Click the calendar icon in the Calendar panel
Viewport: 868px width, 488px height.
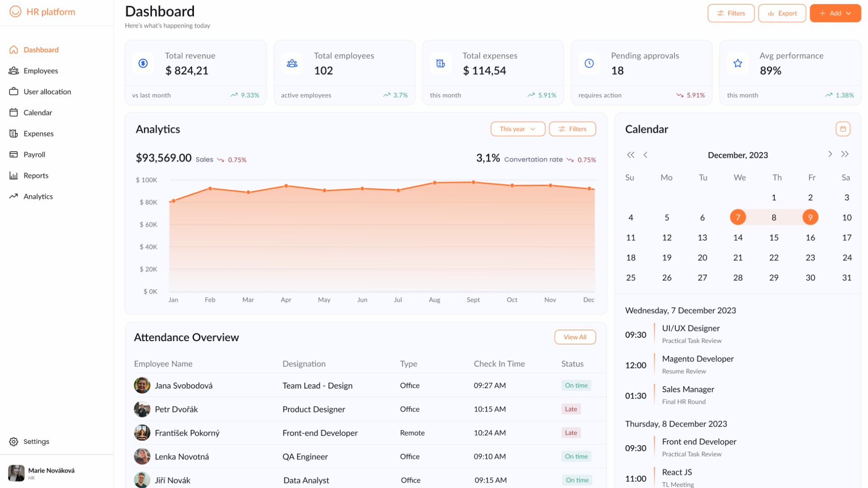(843, 129)
